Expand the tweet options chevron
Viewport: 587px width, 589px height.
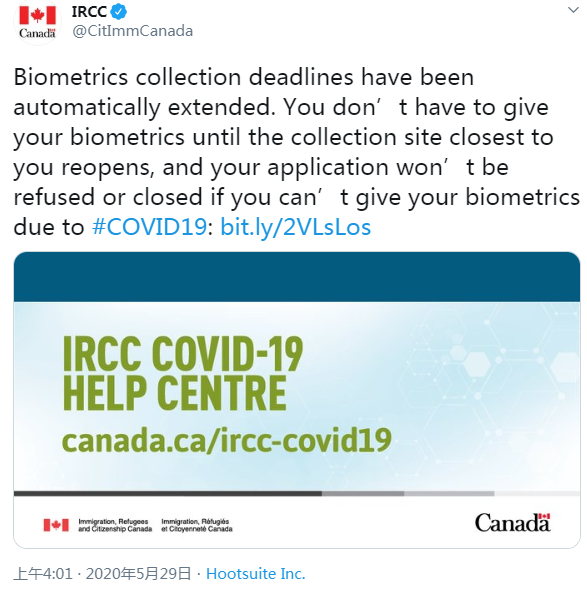[x=573, y=10]
